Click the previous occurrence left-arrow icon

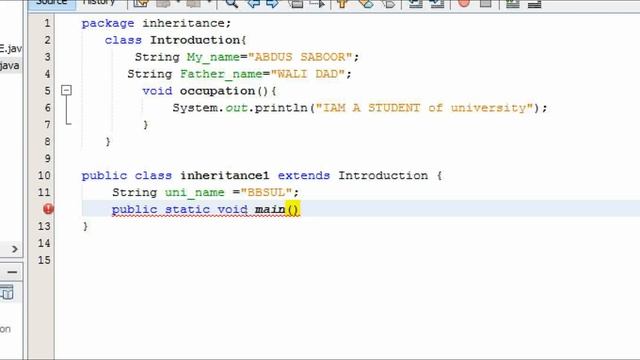254,3
